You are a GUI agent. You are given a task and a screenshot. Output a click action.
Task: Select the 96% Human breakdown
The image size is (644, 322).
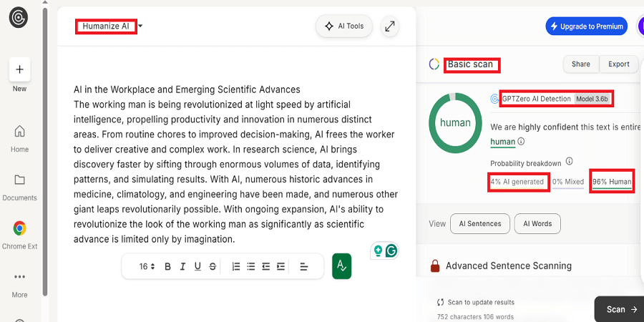(x=612, y=182)
